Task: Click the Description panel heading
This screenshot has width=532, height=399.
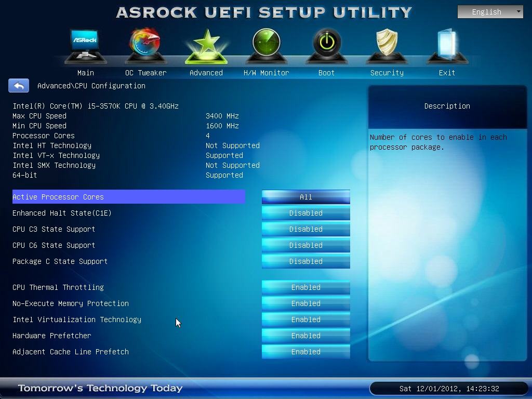Action: 447,106
